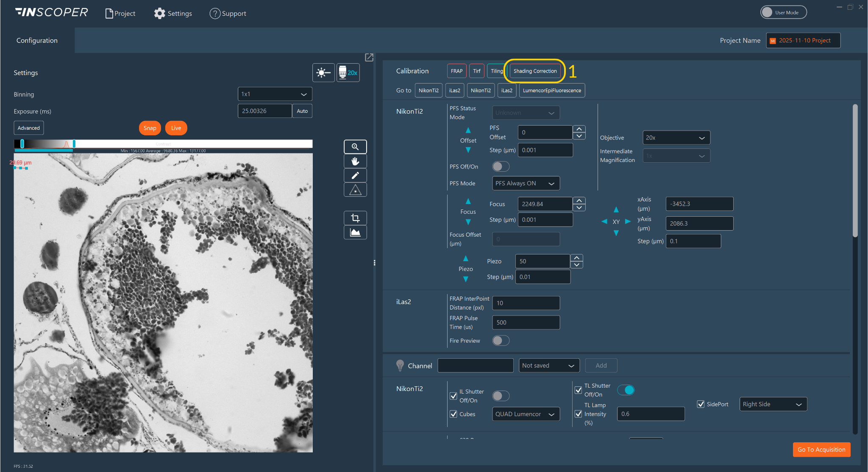Pop out the image viewer panel

tap(369, 57)
